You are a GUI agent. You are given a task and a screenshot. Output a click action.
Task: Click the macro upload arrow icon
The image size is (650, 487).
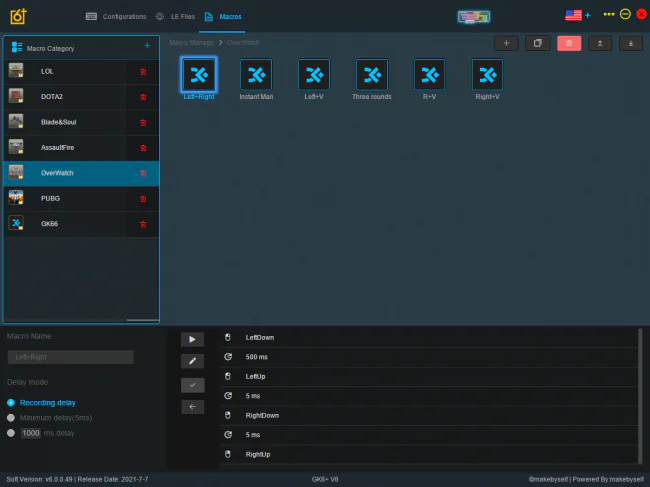click(599, 43)
